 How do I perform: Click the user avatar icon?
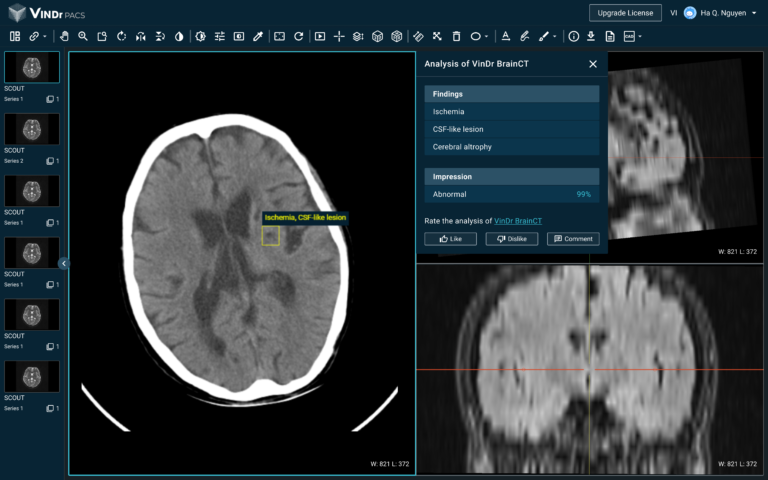(690, 13)
